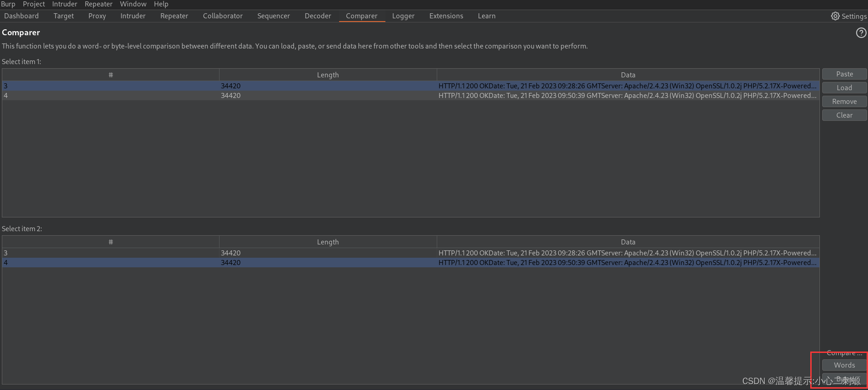868x390 pixels.
Task: Switch to the Proxy tab
Action: tap(97, 16)
